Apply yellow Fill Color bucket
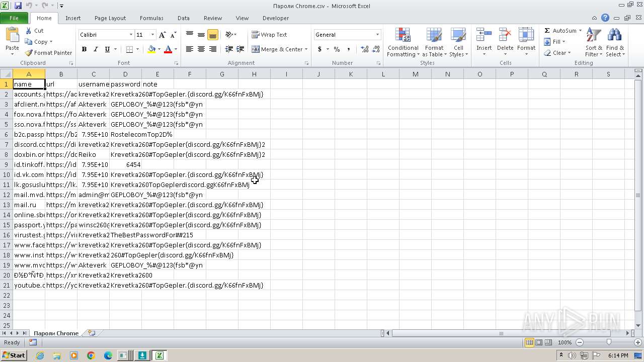 151,49
